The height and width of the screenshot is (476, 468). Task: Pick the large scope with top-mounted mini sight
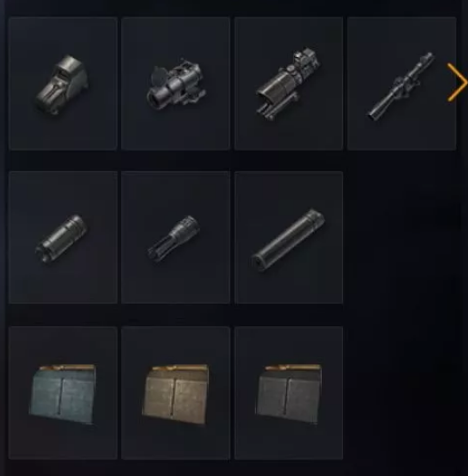[x=289, y=84]
